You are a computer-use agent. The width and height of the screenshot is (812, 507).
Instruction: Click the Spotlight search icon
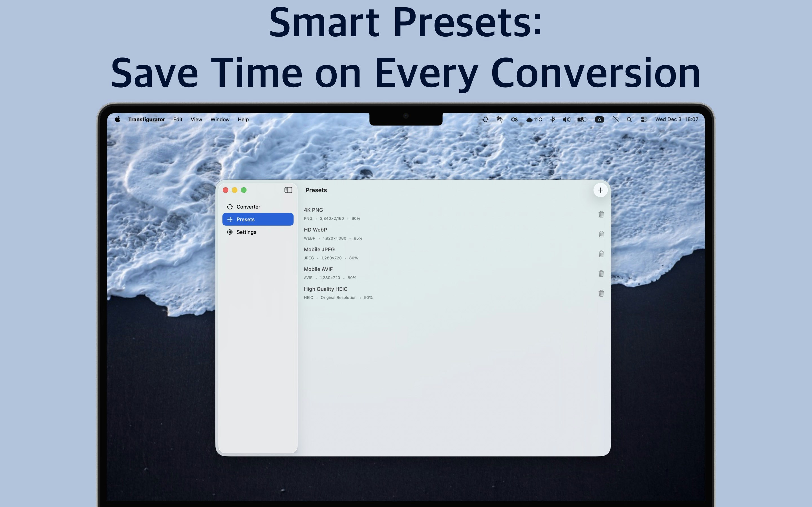(x=629, y=119)
